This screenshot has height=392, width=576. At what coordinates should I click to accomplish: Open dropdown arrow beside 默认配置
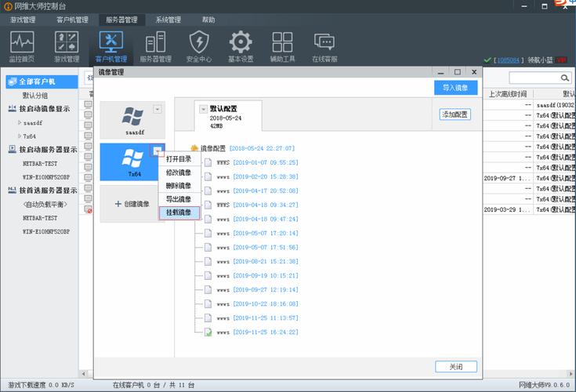click(x=203, y=109)
